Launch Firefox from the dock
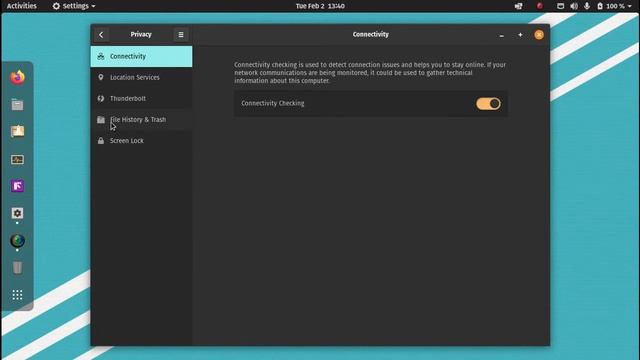640x360 pixels. coord(17,78)
